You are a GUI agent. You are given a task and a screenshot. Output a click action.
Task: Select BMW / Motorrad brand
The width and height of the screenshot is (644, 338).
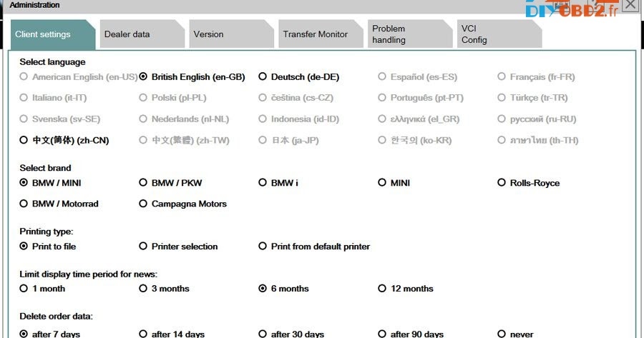(59, 204)
